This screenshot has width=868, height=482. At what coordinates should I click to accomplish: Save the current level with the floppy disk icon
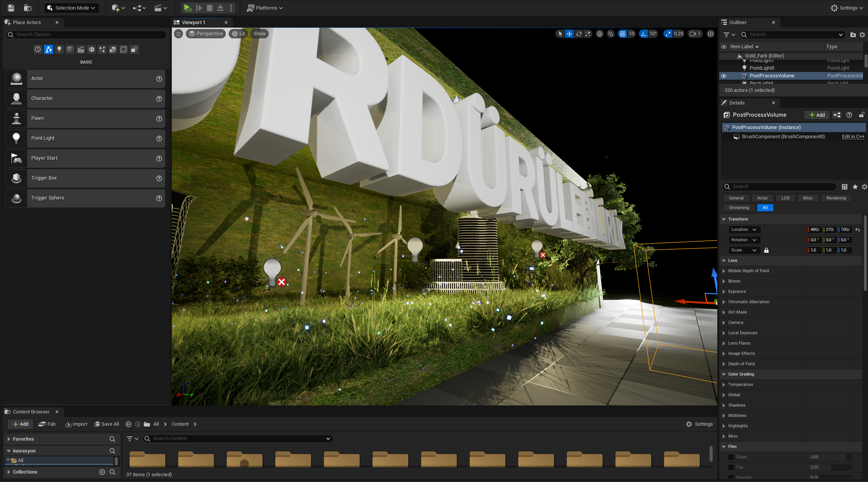(11, 8)
